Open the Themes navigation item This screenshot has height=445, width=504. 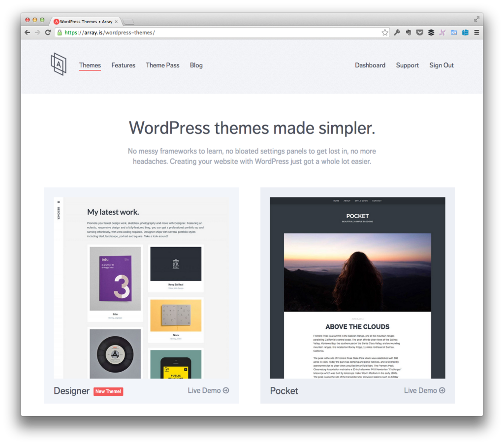90,65
